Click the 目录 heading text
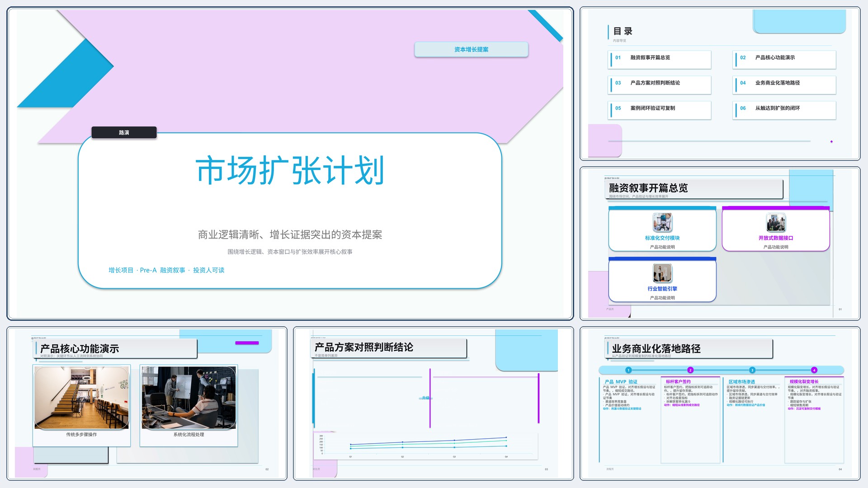The height and width of the screenshot is (488, 868). tap(623, 31)
